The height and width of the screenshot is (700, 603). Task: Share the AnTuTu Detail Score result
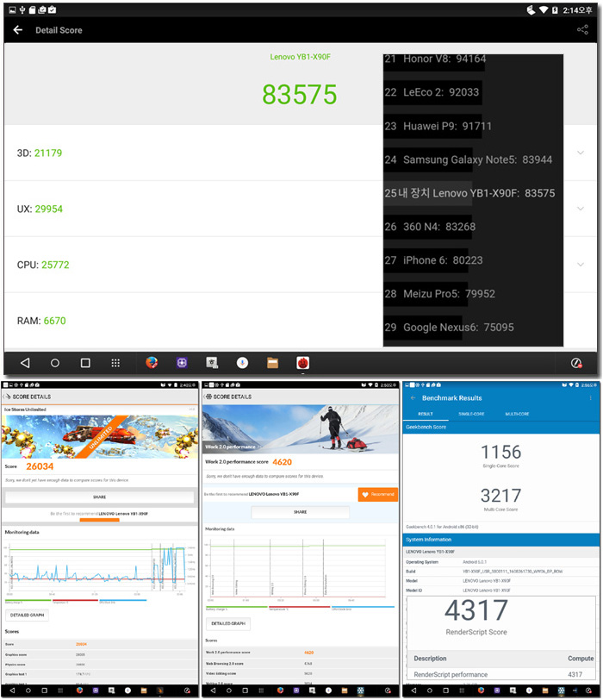tap(582, 30)
